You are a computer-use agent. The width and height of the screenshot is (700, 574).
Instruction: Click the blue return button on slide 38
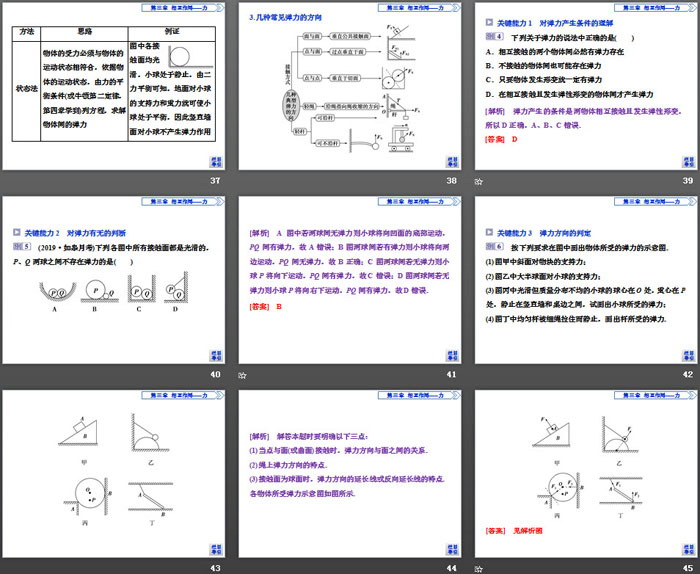(449, 162)
